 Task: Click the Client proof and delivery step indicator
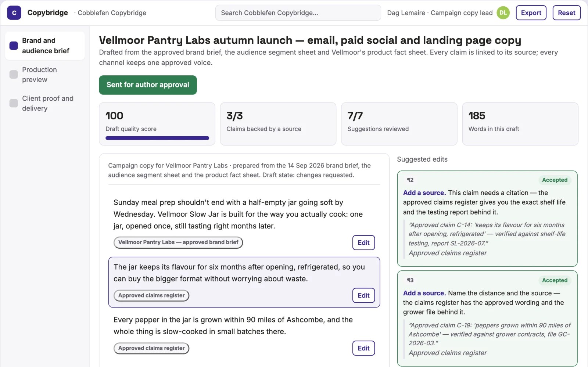pos(14,103)
